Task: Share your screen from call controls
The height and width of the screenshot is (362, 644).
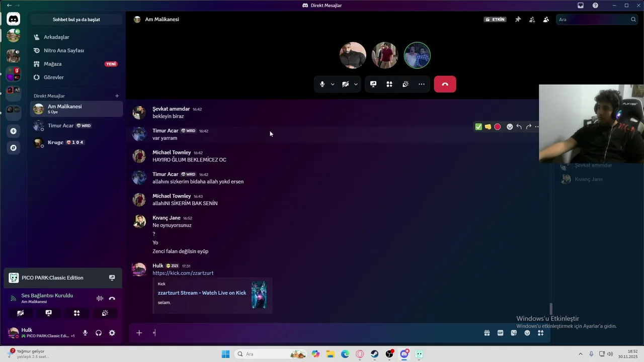Action: (373, 84)
